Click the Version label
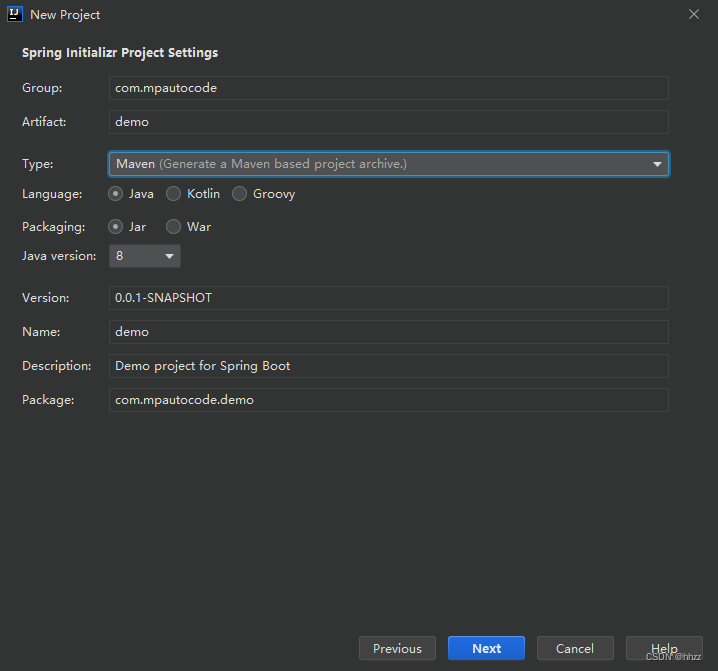 pos(46,298)
